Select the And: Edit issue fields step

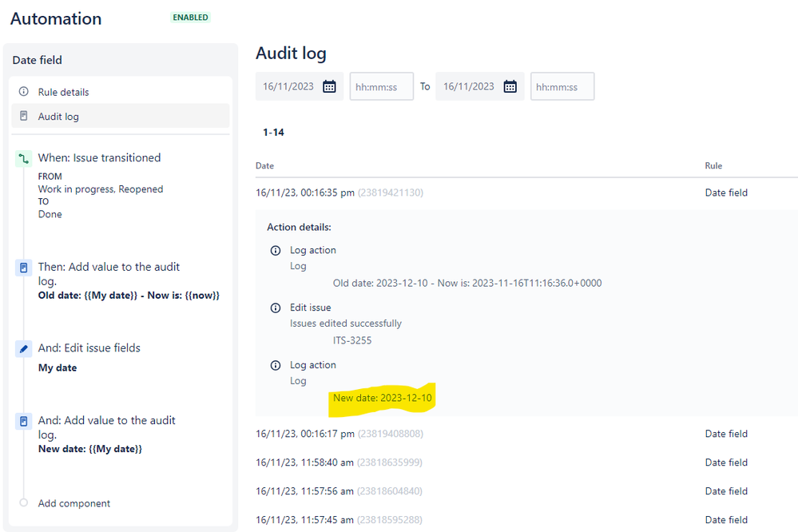coord(89,347)
